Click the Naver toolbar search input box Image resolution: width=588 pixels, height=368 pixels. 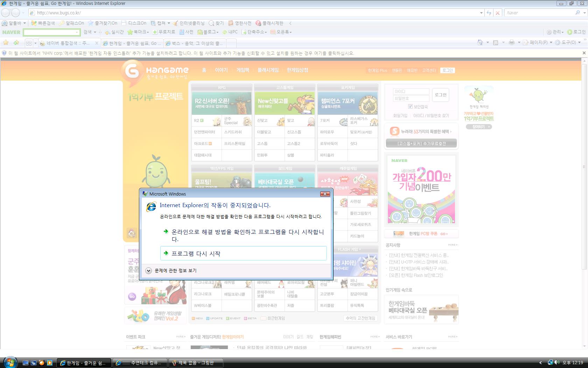click(52, 32)
